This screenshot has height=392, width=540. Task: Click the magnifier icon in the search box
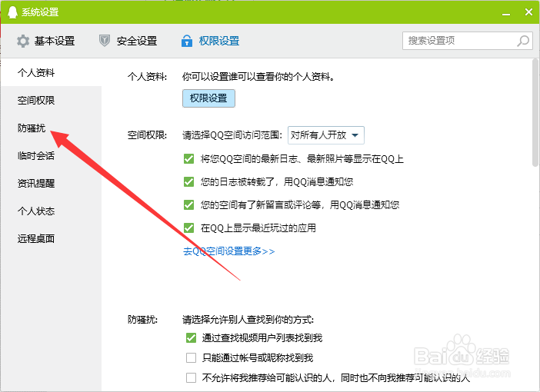coord(523,41)
